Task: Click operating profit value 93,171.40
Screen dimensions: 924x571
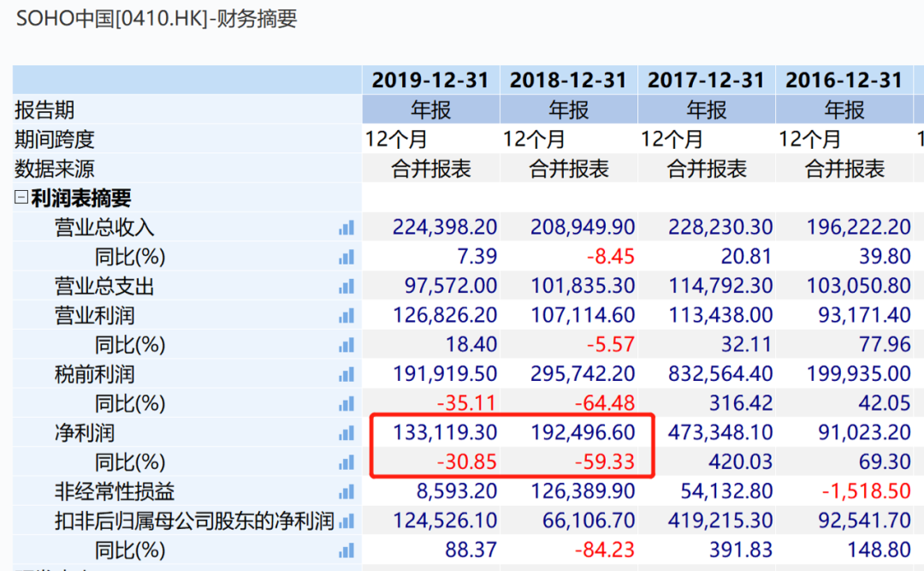Action: [x=864, y=315]
